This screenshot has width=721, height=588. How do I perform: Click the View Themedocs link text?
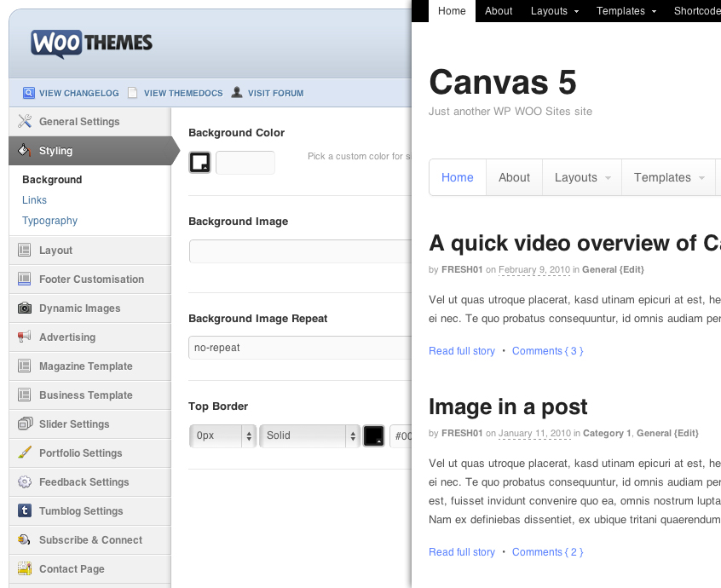tap(183, 94)
